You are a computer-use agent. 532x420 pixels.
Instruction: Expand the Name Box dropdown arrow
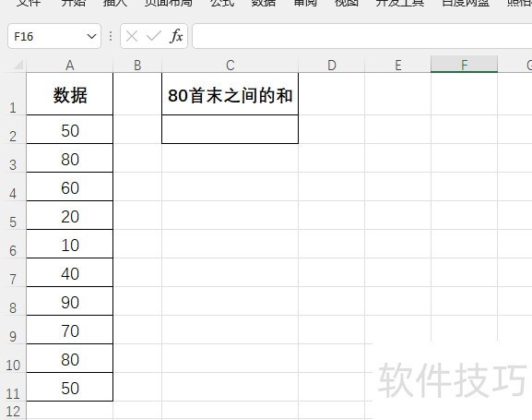[x=91, y=36]
